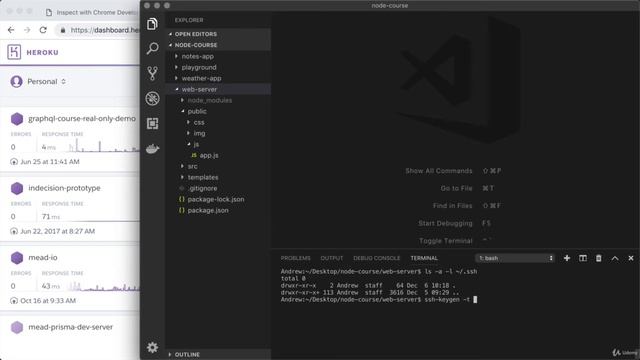Close the terminal panel
The width and height of the screenshot is (640, 360).
(631, 258)
